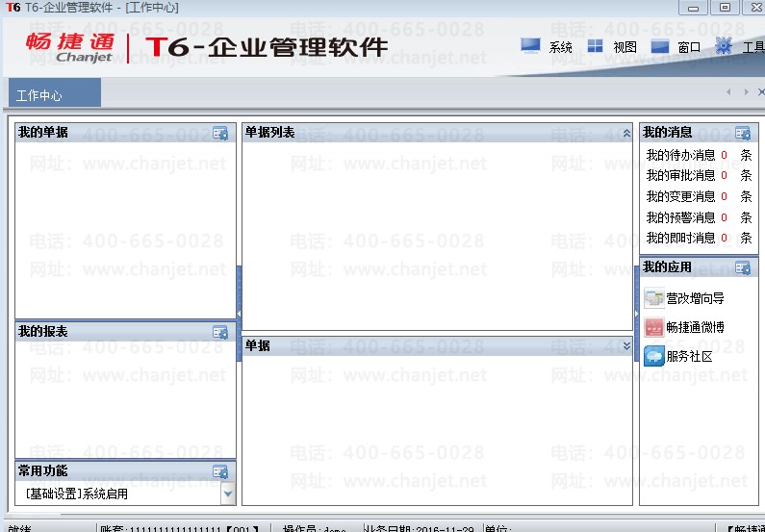Minimize the T6 window
765x532 pixels.
693,8
